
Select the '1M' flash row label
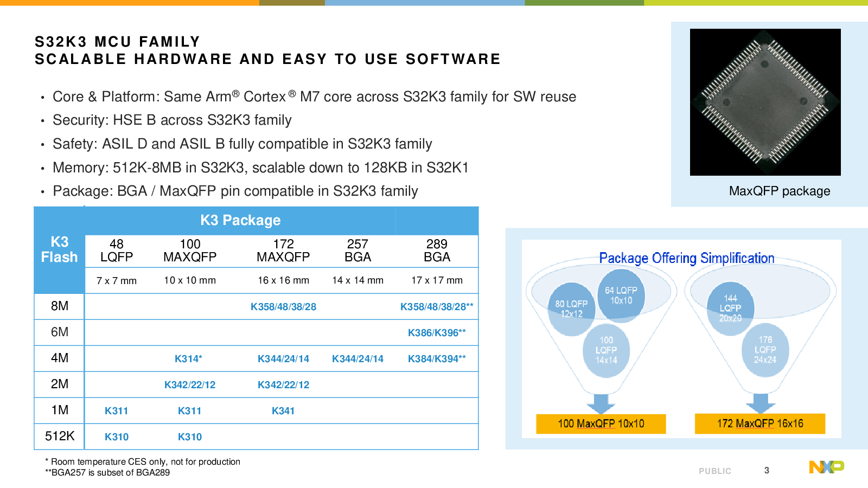pos(60,410)
